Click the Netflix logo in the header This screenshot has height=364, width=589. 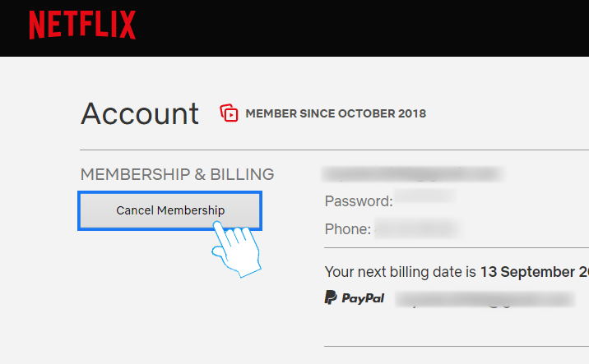[82, 25]
